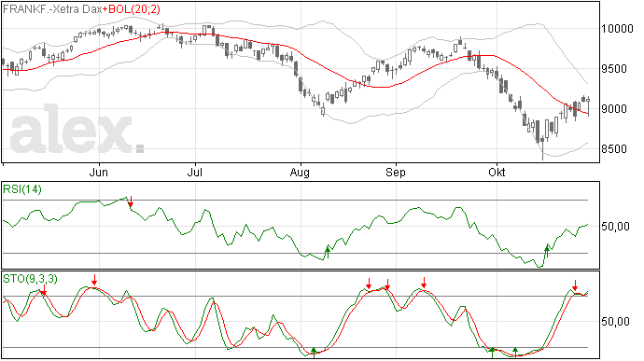Click the Aug month label
This screenshot has height=361, width=644.
(x=300, y=173)
